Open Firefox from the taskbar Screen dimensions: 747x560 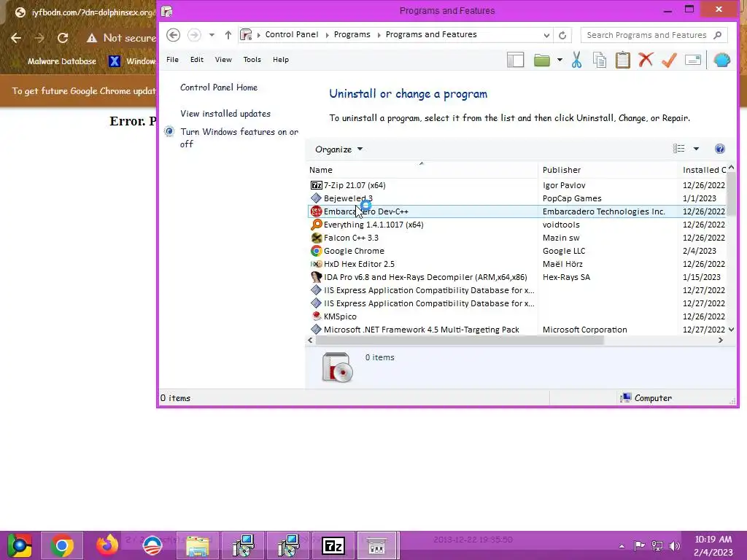107,545
